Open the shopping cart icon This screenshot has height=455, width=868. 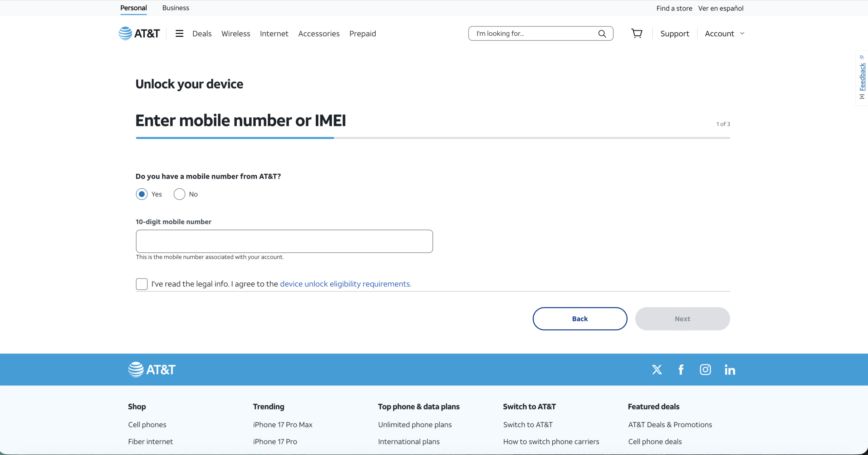(636, 33)
